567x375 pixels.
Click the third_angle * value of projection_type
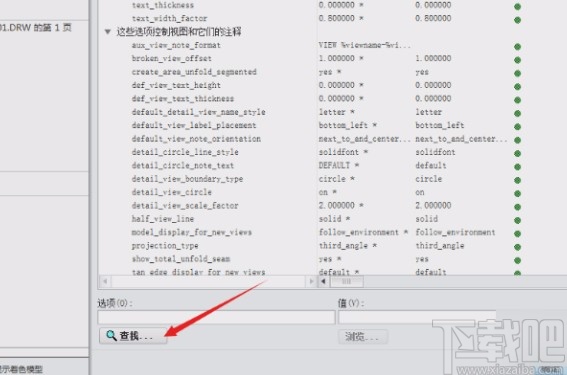(x=348, y=246)
